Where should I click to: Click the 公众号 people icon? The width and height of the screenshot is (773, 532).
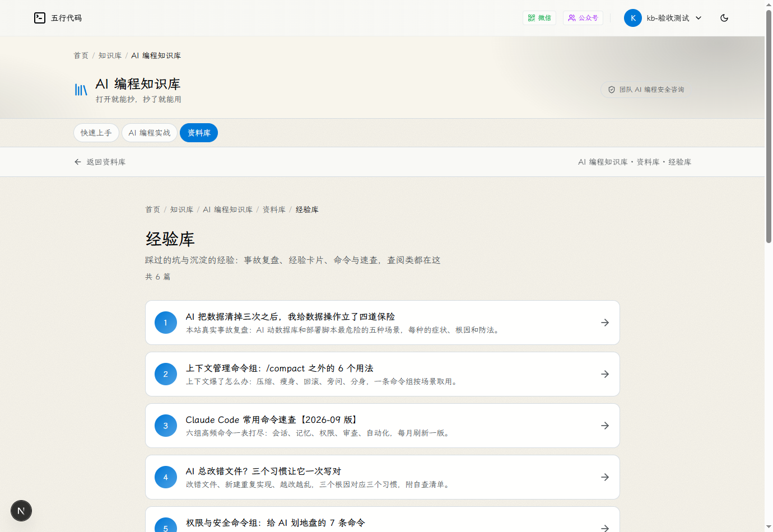coord(572,18)
